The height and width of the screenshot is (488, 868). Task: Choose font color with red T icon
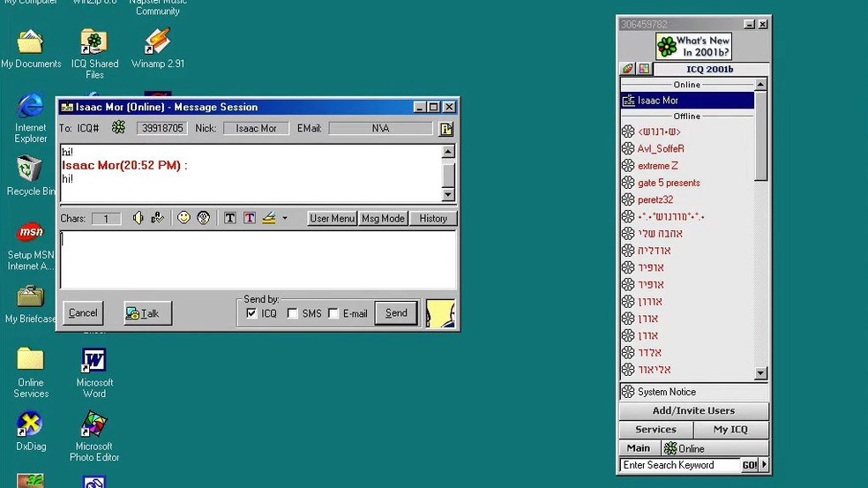[x=249, y=218]
